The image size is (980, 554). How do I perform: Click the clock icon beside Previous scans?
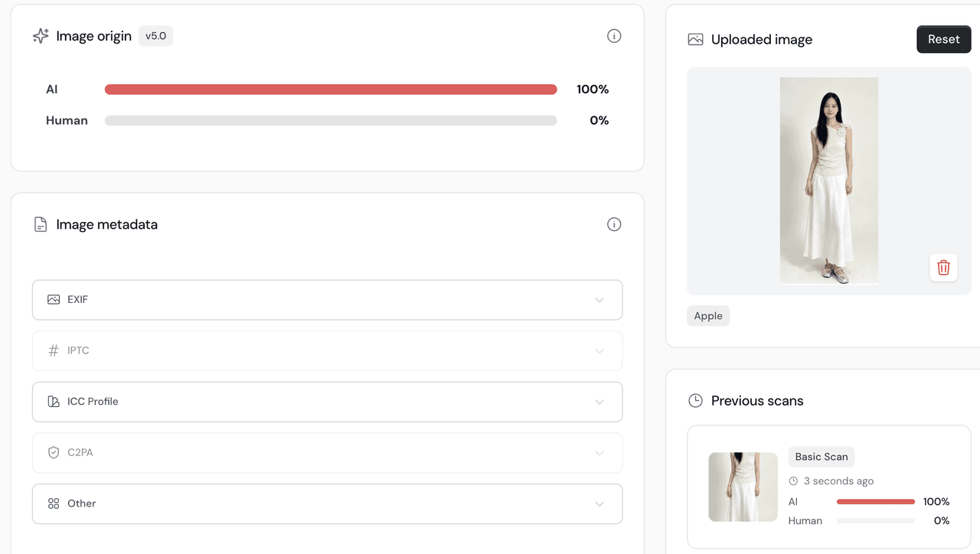tap(695, 400)
